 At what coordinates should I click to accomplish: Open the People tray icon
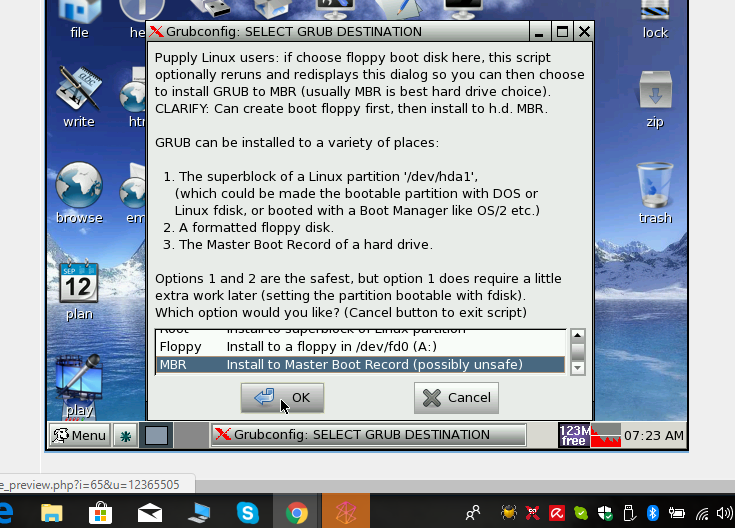coord(473,513)
